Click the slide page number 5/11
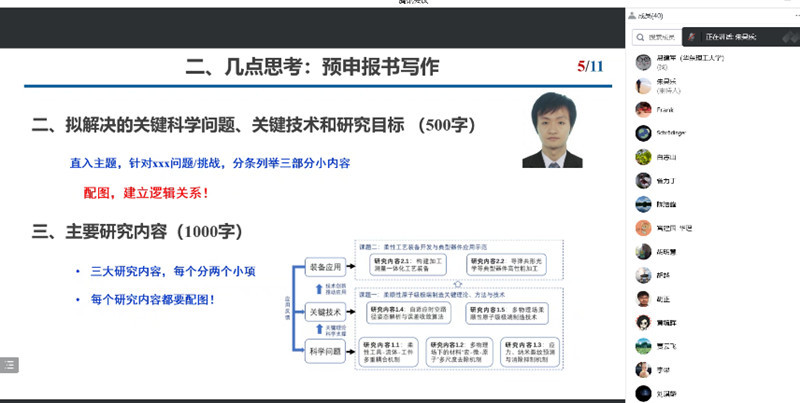800x403 pixels. pos(590,68)
